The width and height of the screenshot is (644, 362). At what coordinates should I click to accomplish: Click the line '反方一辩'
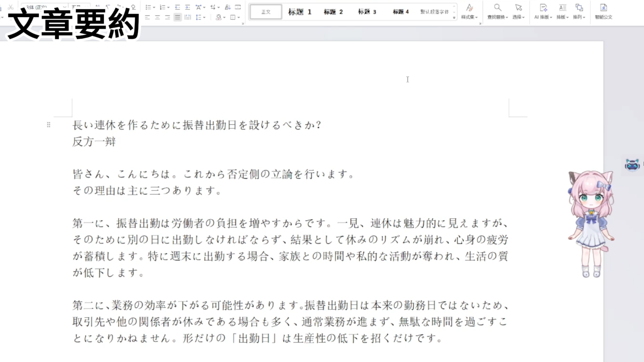coord(94,142)
